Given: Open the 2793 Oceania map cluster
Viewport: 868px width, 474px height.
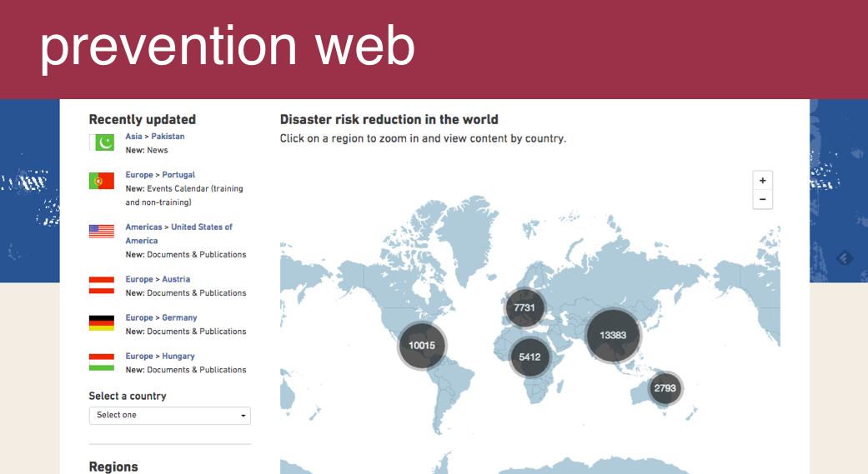Looking at the screenshot, I should [x=665, y=388].
